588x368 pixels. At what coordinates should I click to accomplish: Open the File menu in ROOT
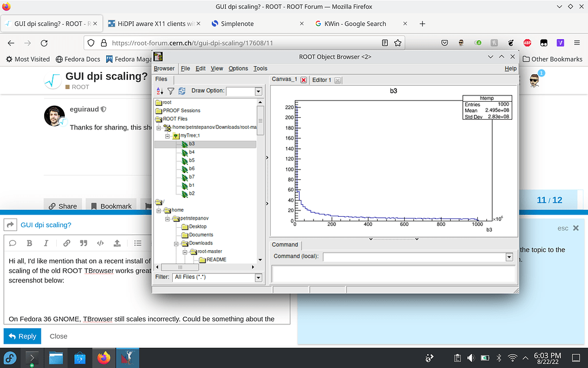coord(185,68)
